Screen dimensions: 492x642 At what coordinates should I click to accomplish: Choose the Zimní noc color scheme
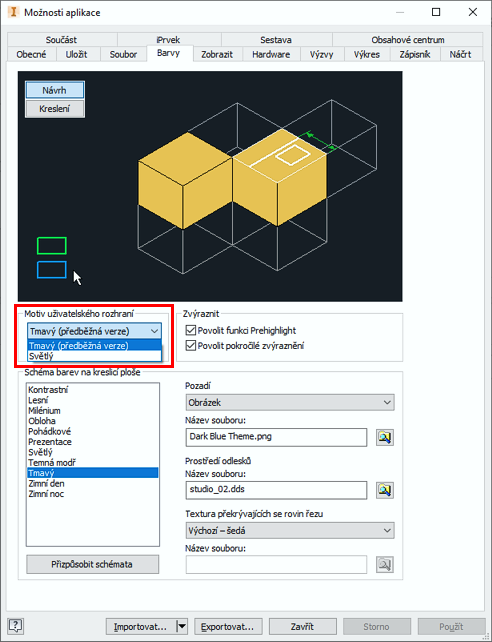tap(92, 494)
